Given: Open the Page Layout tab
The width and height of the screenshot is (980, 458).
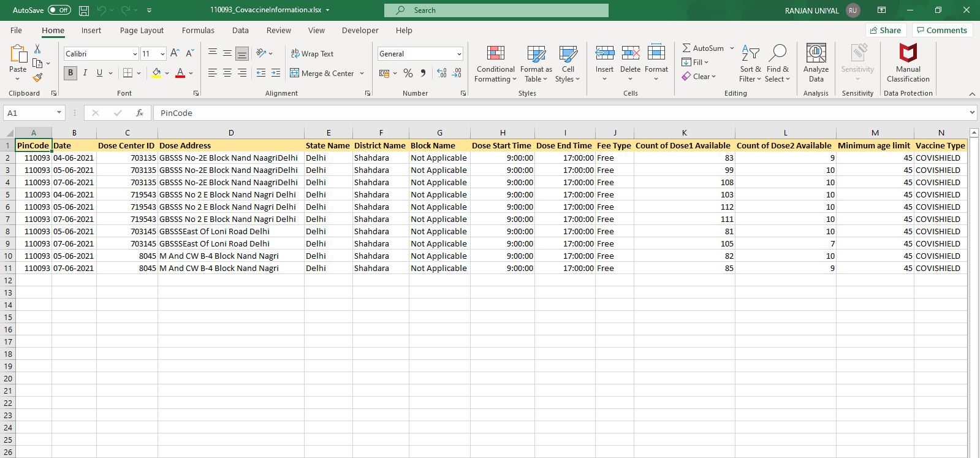Looking at the screenshot, I should tap(142, 31).
